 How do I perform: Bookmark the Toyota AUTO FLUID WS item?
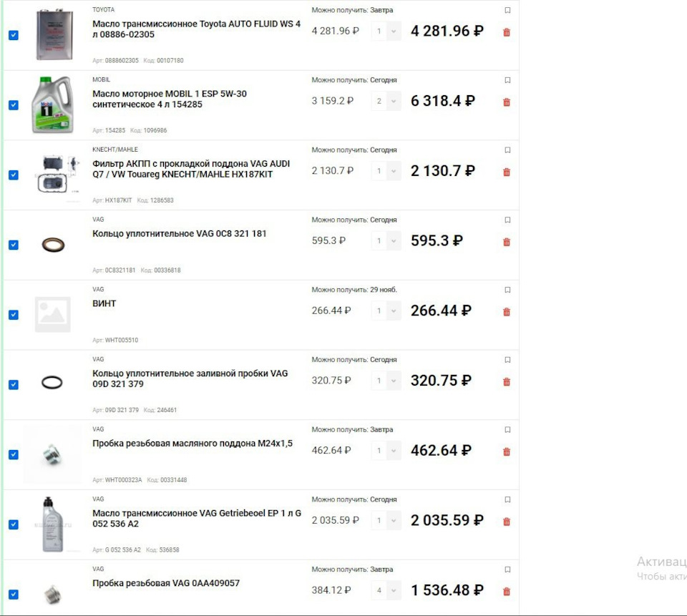[507, 11]
